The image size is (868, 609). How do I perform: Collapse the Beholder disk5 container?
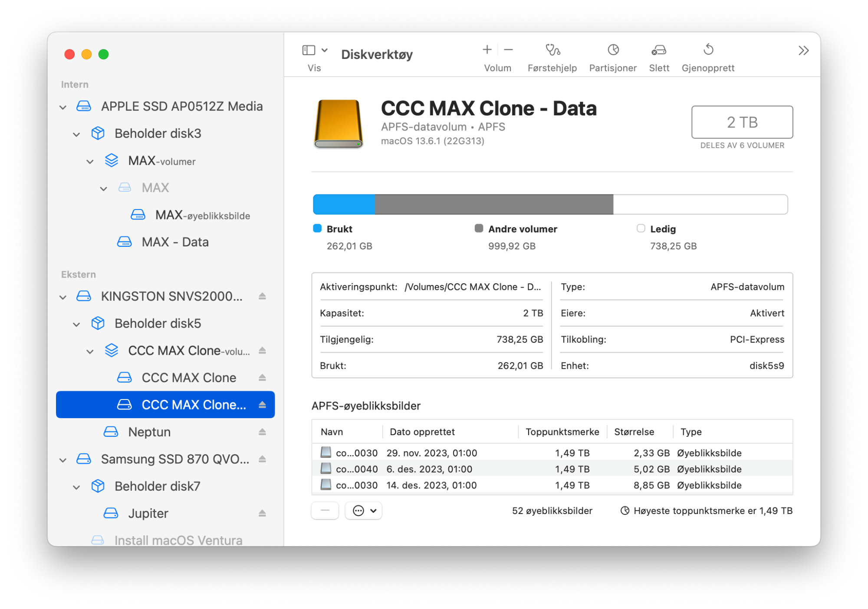77,324
